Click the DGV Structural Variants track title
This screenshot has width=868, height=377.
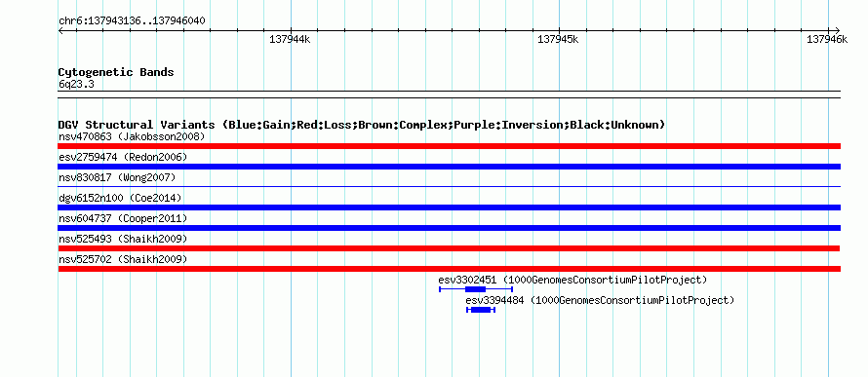[x=362, y=125]
